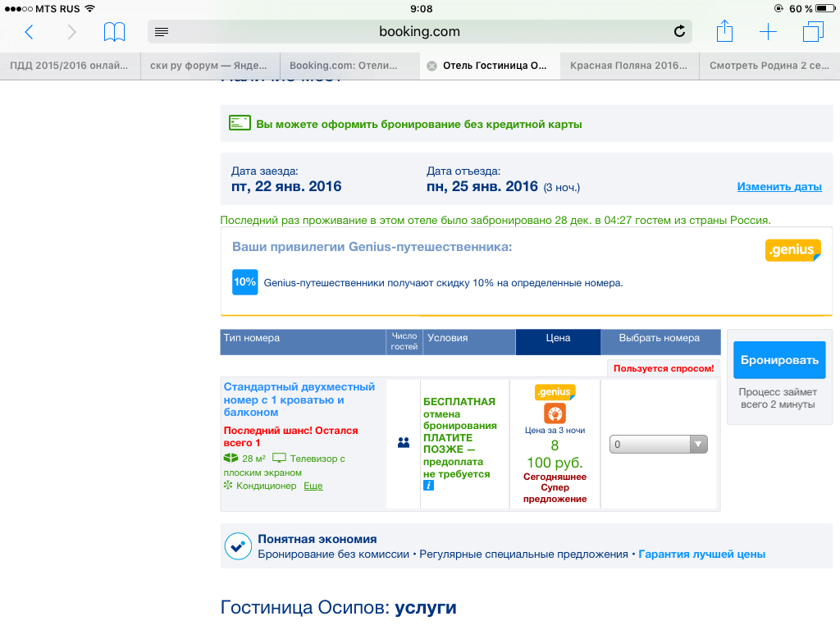Tap the booking.com address bar
The width and height of the screenshot is (840, 630).
pyautogui.click(x=419, y=32)
